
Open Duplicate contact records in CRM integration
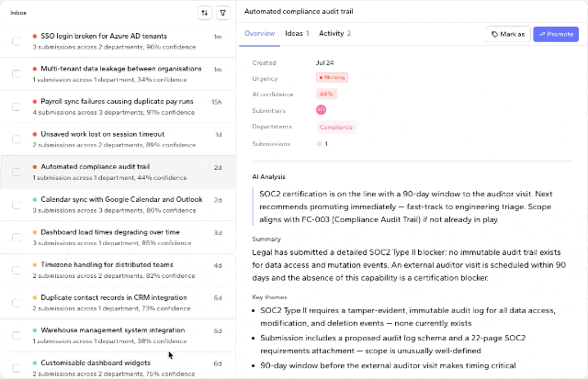[x=118, y=303]
